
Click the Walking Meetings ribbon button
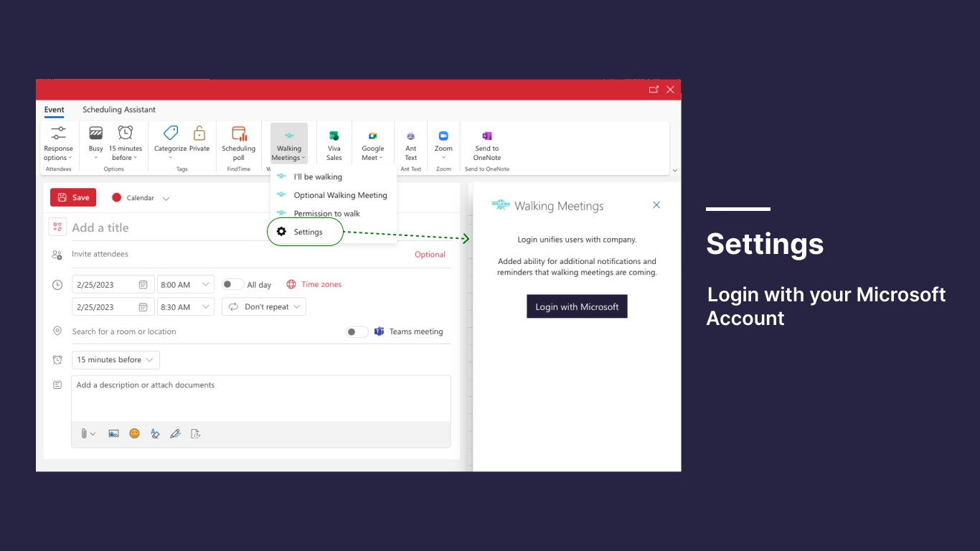[289, 143]
